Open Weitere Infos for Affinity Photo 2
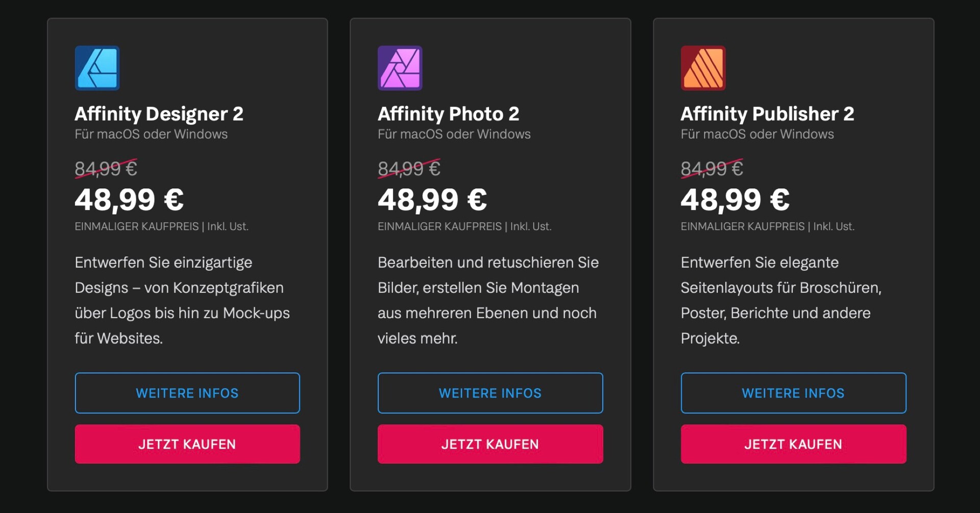Viewport: 980px width, 513px height. pyautogui.click(x=491, y=393)
